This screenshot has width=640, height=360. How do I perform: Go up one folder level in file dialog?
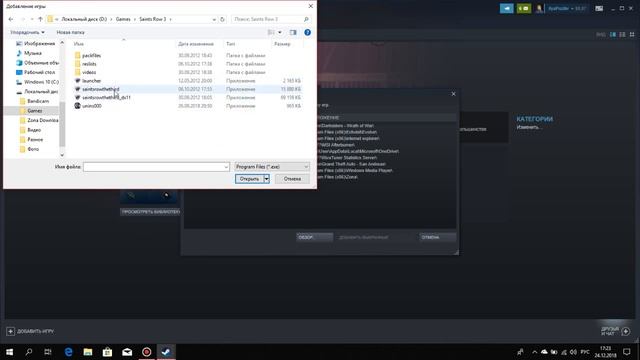click(x=40, y=19)
